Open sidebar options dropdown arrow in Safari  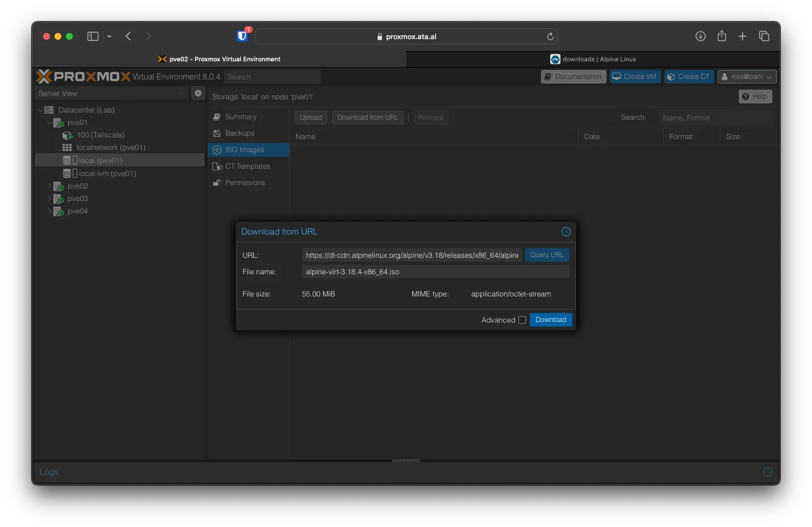point(109,36)
